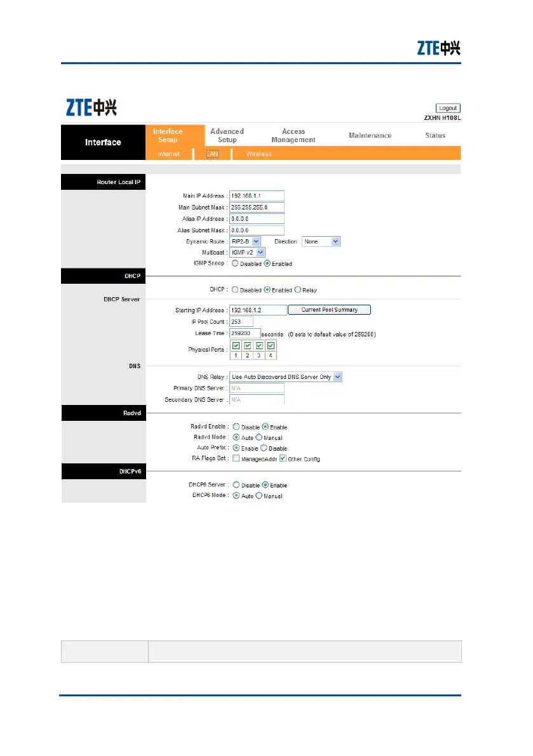Open the DNS Relay dropdown
Viewport: 533px width, 756px height.
pos(285,377)
